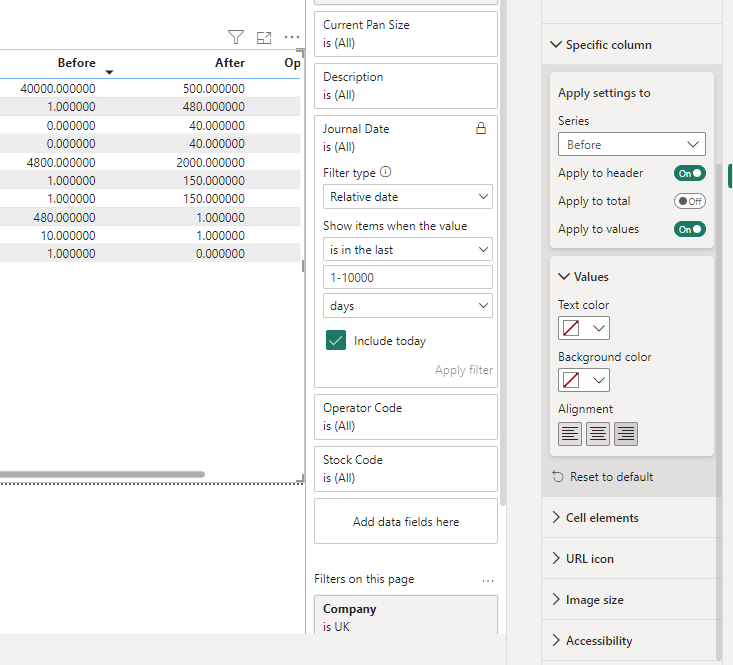This screenshot has width=733, height=665.
Task: Open Operator Code filter card
Action: click(406, 417)
